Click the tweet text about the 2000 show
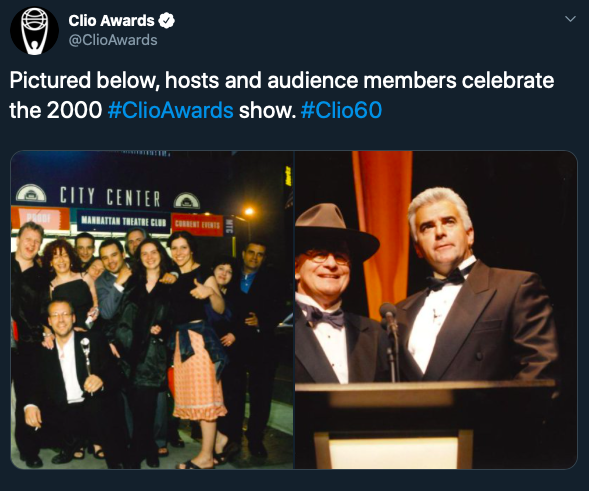Screen dimensions: 589x491 [282, 95]
